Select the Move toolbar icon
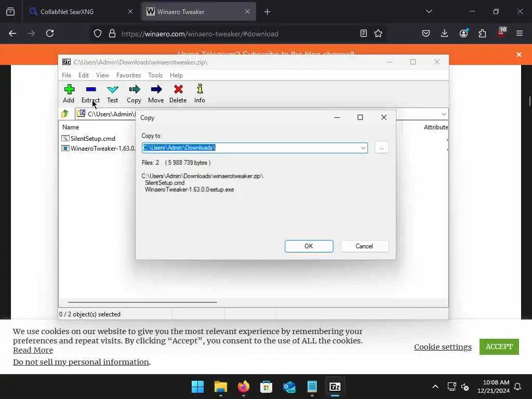The height and width of the screenshot is (399, 532). 156,94
